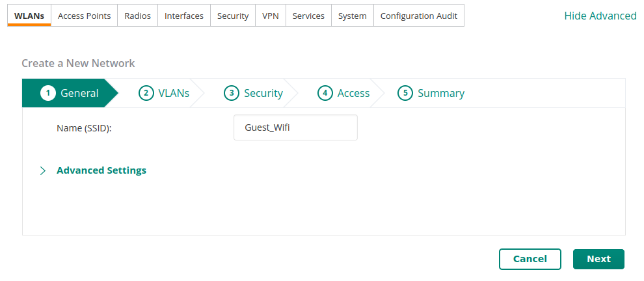Expand Advanced Settings using the chevron arrow
This screenshot has width=644, height=281.
43,171
